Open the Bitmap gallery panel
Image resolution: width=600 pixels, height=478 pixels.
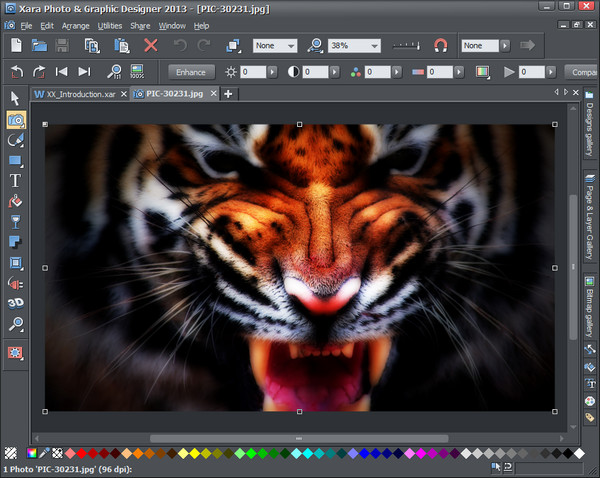click(589, 308)
